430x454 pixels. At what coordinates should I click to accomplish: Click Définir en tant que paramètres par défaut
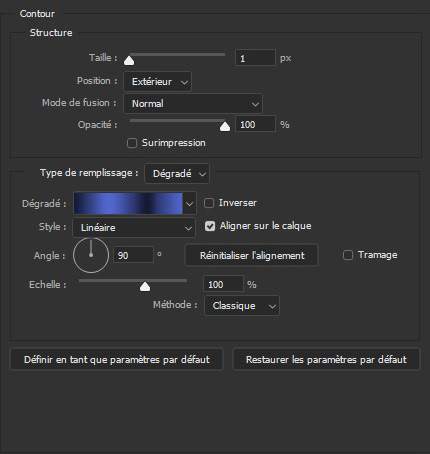pos(117,360)
